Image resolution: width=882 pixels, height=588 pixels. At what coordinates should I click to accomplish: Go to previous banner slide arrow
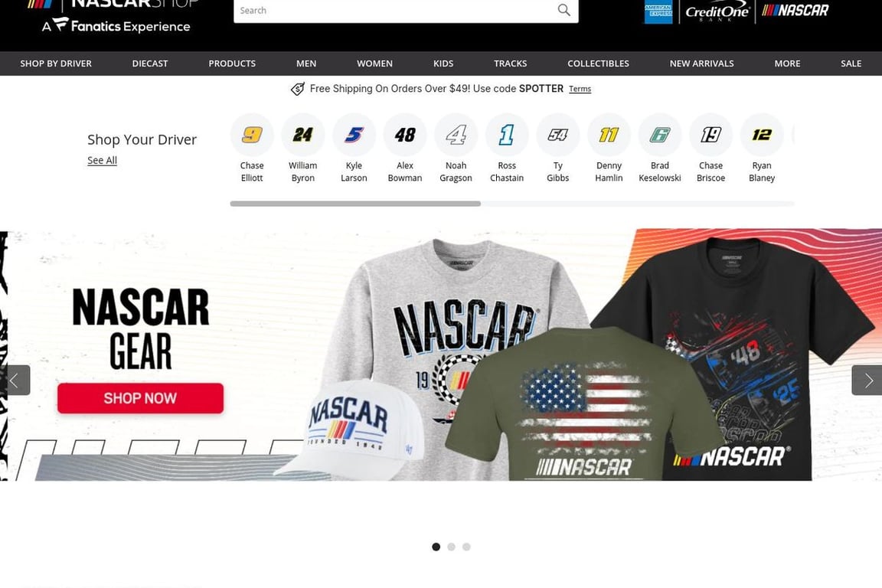click(x=15, y=381)
